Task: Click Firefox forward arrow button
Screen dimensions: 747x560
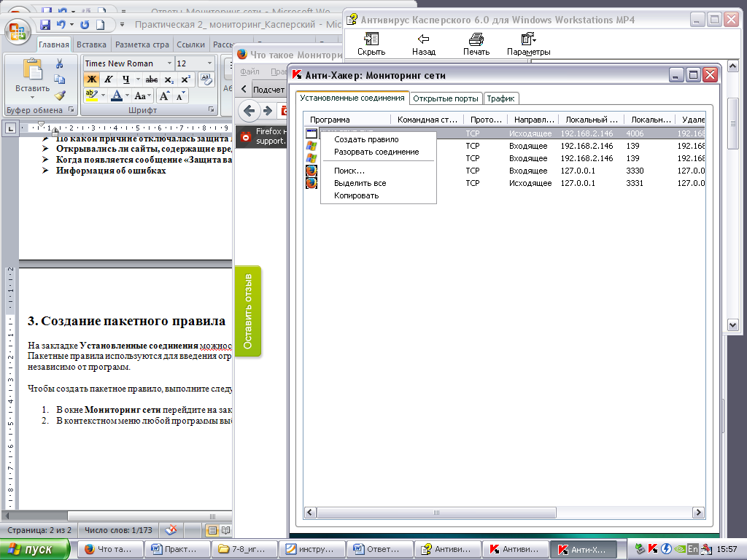Action: [x=268, y=111]
